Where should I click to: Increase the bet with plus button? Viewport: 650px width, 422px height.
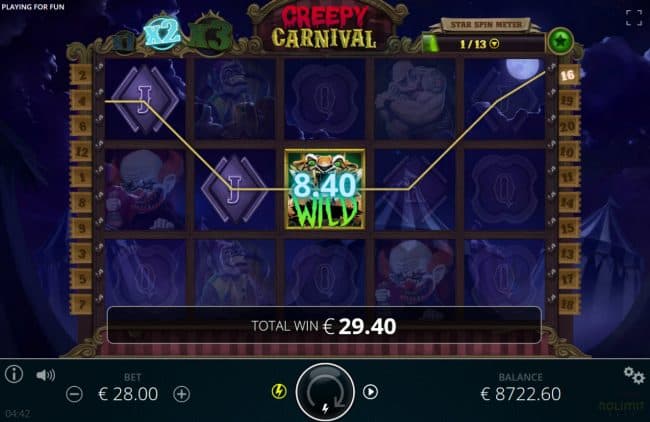pos(182,394)
